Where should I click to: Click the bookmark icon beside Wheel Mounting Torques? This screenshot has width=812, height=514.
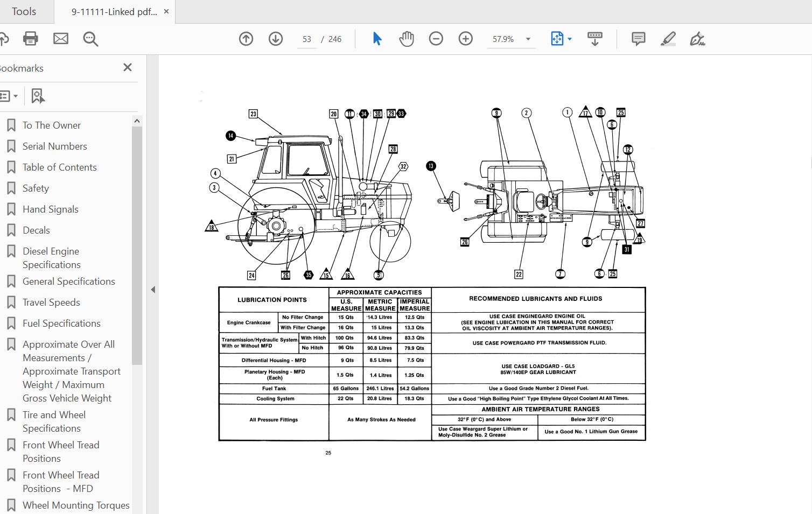11,505
